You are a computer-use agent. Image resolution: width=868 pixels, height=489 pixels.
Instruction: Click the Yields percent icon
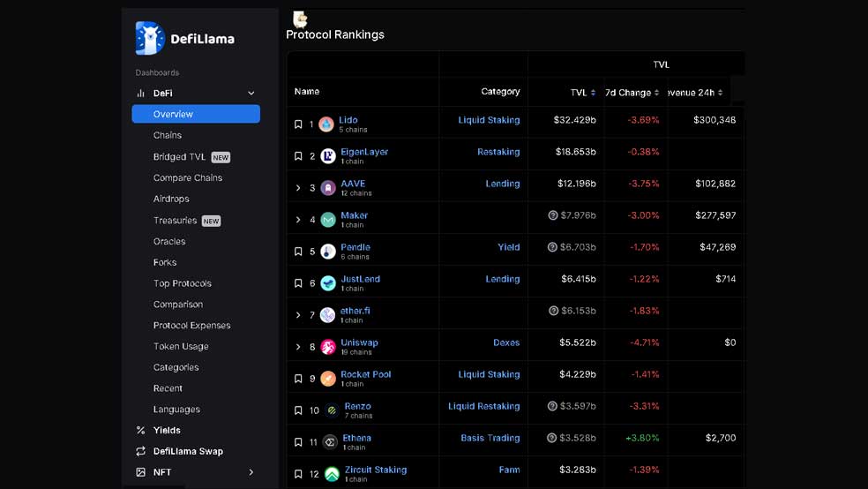[140, 430]
